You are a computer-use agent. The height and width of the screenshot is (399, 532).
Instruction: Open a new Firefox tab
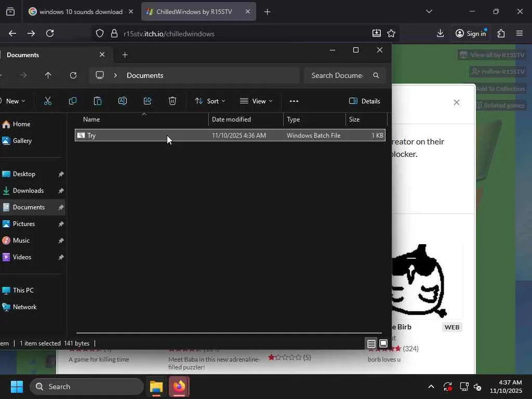pyautogui.click(x=267, y=12)
